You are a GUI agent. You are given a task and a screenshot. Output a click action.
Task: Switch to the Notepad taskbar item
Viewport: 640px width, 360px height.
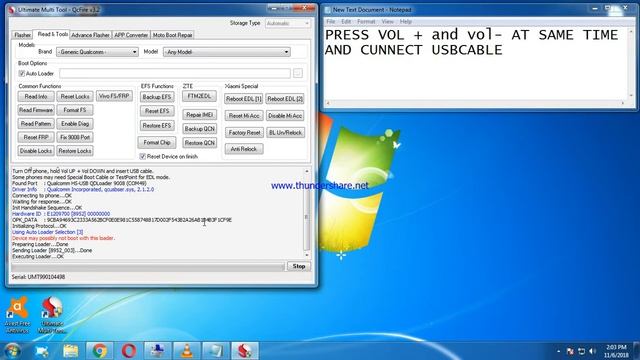(216, 351)
